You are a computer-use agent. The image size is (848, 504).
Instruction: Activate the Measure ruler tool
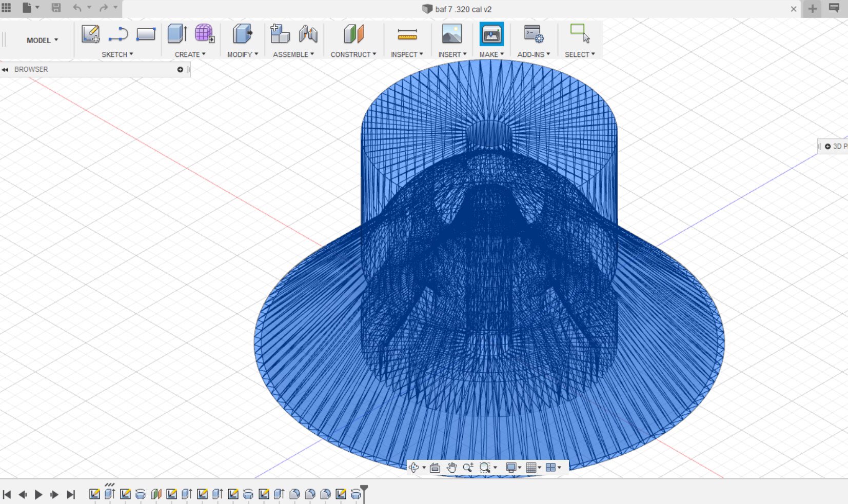pos(407,34)
